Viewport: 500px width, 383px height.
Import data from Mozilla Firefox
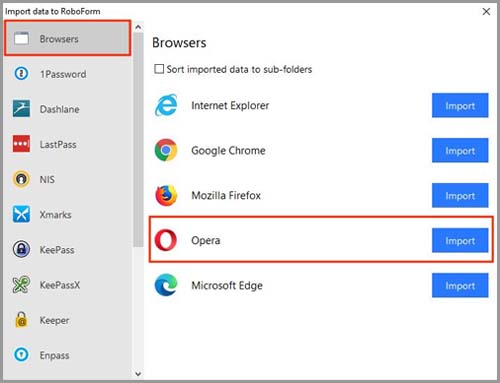[460, 196]
